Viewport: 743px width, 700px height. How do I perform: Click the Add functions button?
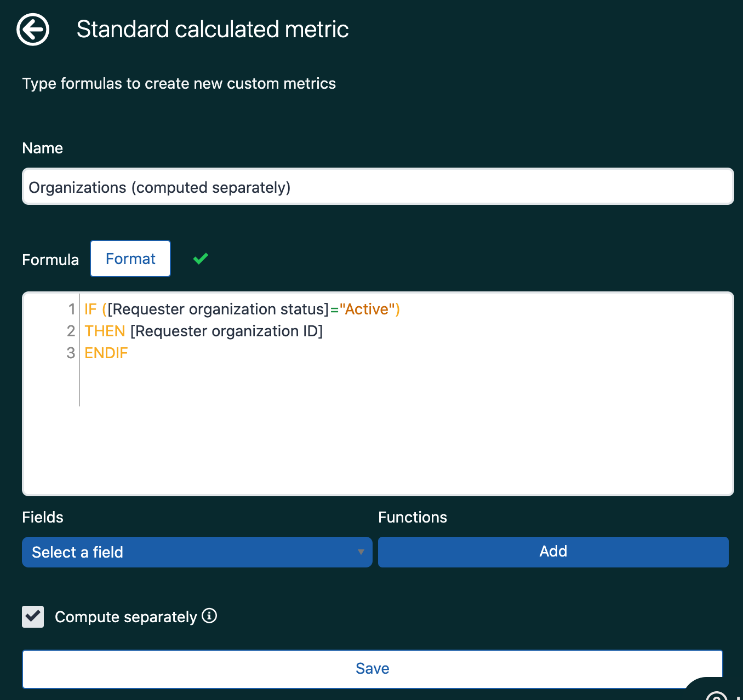[553, 552]
